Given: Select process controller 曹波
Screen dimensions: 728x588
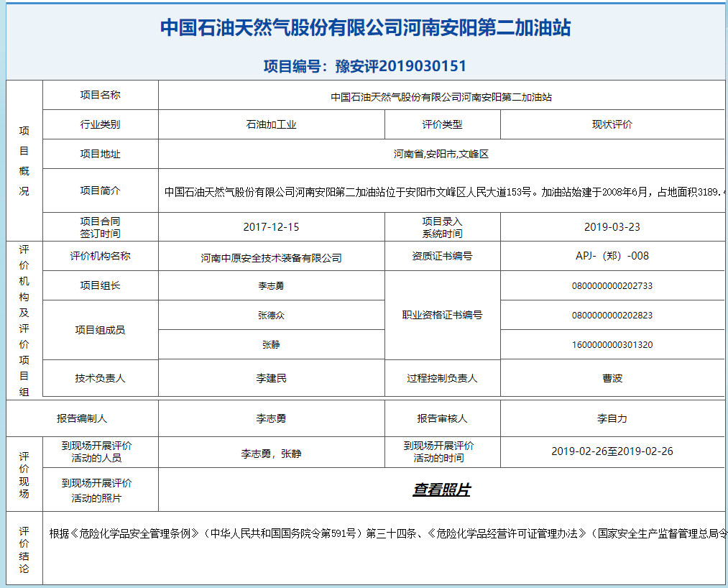Looking at the screenshot, I should tap(612, 378).
